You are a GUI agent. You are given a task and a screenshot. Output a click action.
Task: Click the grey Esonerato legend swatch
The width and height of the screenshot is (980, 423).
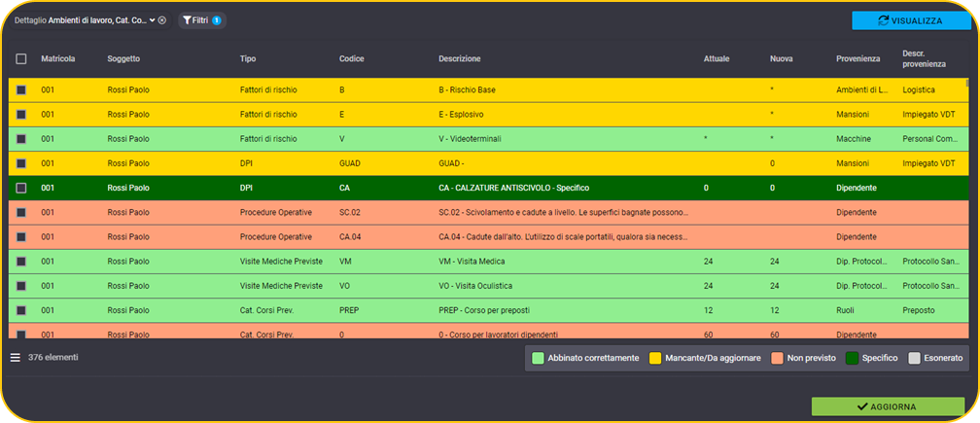(914, 358)
